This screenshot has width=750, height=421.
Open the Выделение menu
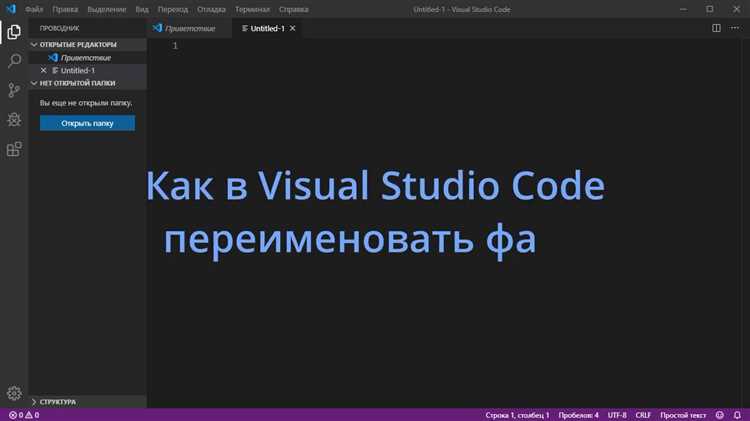[x=107, y=9]
